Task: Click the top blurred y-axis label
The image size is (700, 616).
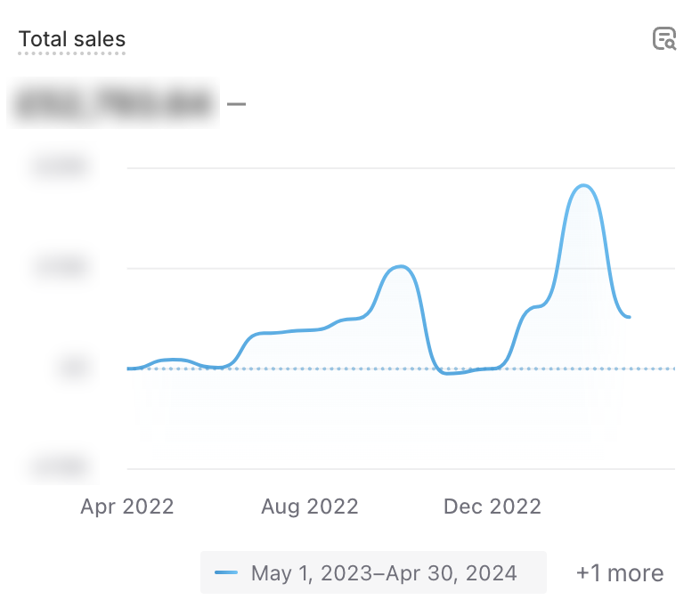Action: [61, 167]
